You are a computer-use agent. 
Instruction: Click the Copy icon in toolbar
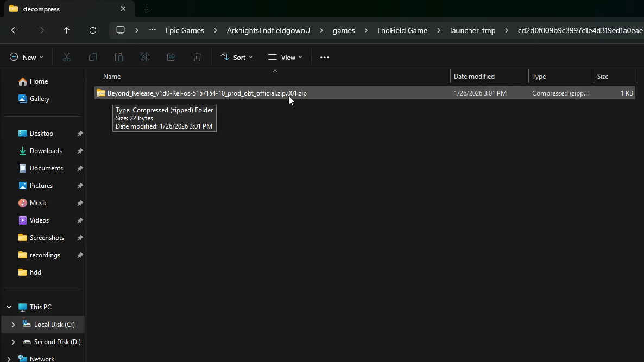click(x=93, y=57)
